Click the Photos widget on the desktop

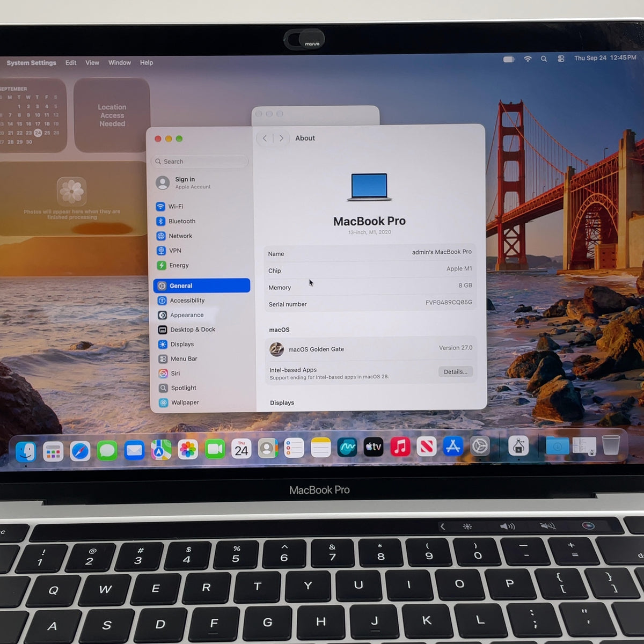click(72, 199)
